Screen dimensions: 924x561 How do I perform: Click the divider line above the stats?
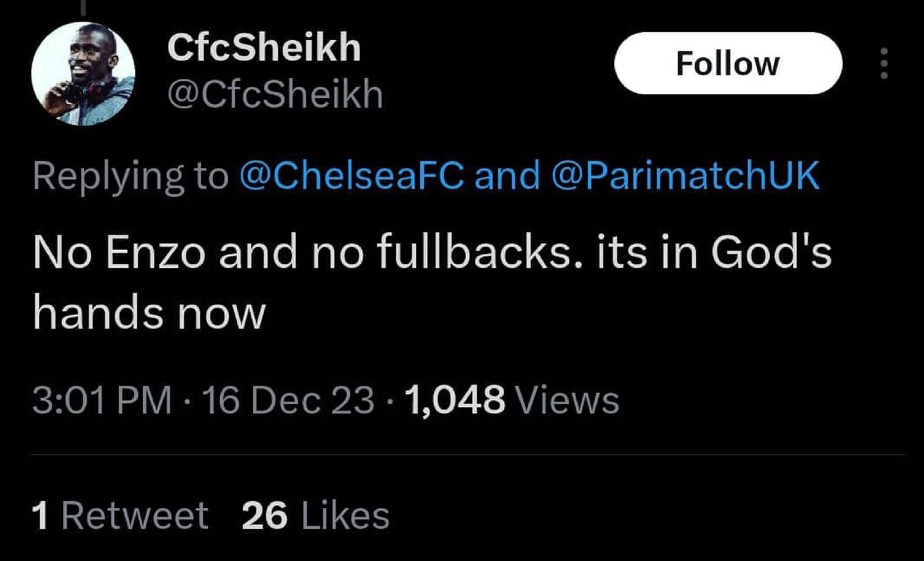tap(468, 454)
